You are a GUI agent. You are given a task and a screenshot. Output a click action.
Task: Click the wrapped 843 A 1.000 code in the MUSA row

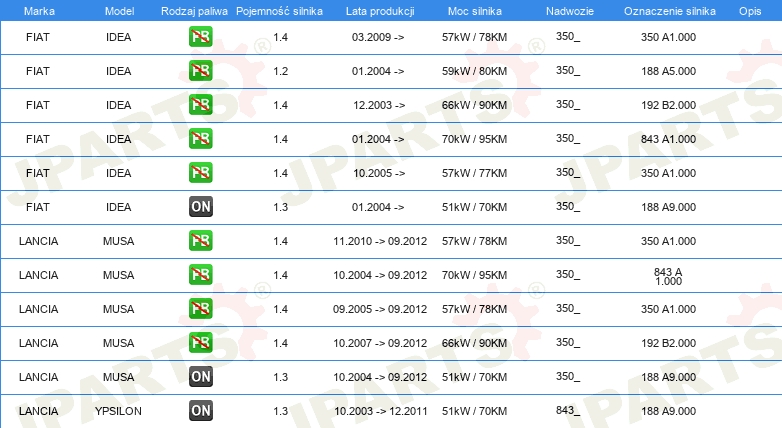pos(668,276)
